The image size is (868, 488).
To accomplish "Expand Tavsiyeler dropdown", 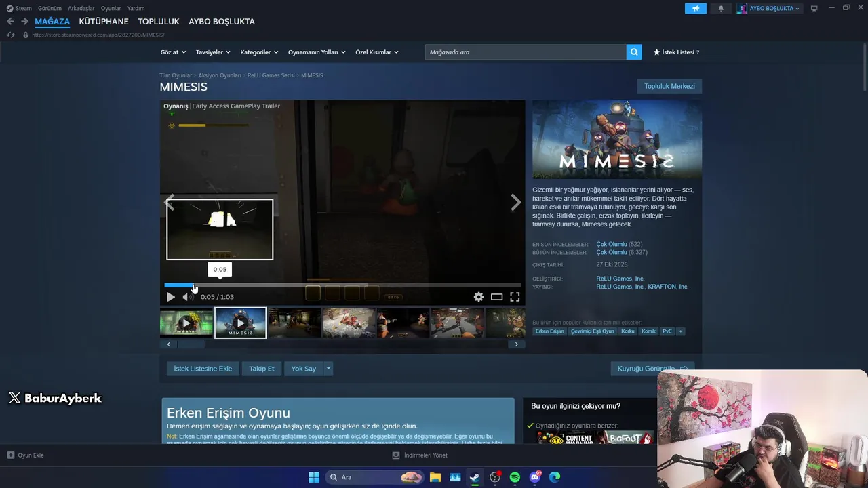I will (213, 52).
